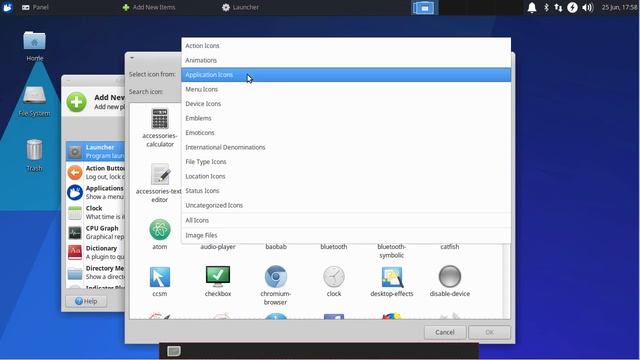Choose Menu Icons from the list
640x360 pixels.
click(346, 89)
